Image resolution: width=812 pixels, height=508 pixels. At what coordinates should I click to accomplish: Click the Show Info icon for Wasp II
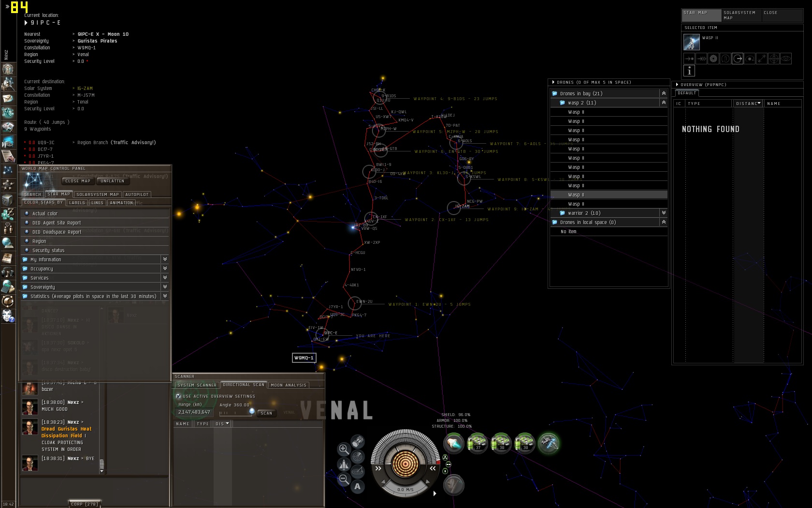point(689,71)
